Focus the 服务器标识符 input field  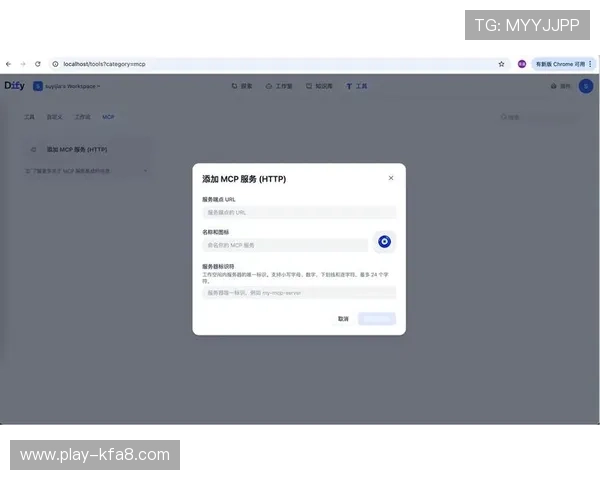(x=299, y=293)
